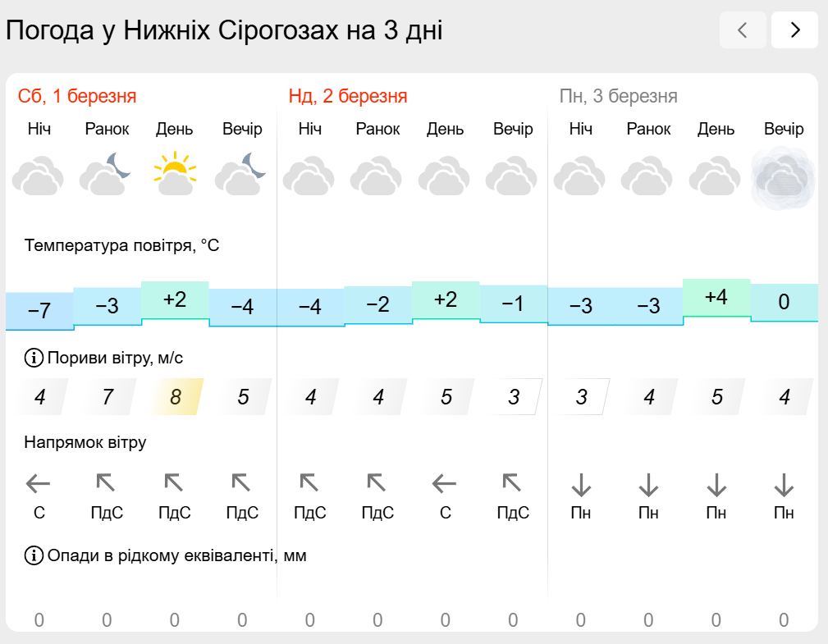The image size is (828, 644).
Task: Select the Пн, 3 березня date heading
Action: click(619, 96)
